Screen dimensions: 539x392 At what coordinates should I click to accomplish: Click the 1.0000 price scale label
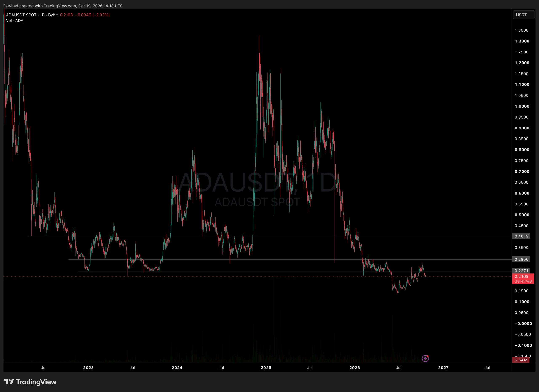tap(522, 106)
